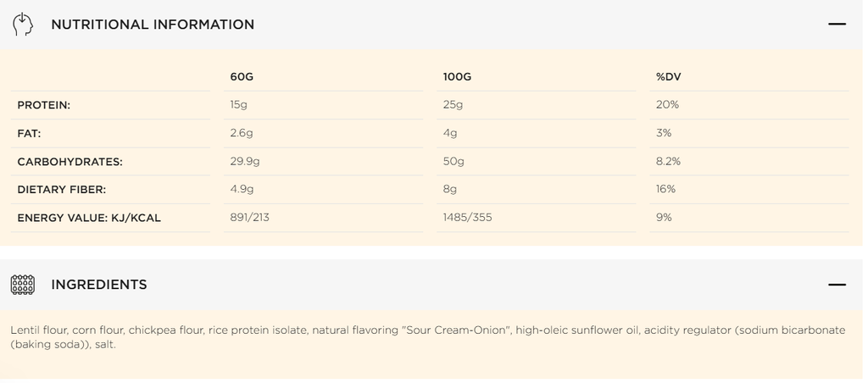
Task: Select the Ingredients heading text
Action: pyautogui.click(x=99, y=285)
